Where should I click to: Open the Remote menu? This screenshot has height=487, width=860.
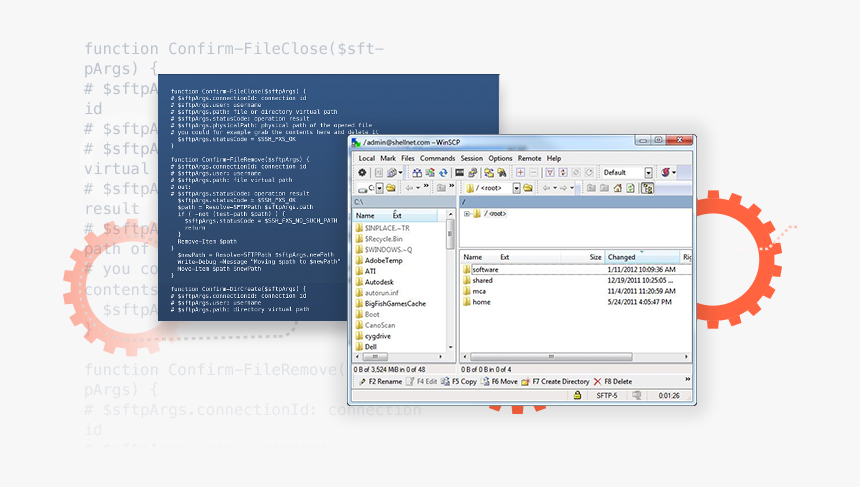(x=529, y=158)
